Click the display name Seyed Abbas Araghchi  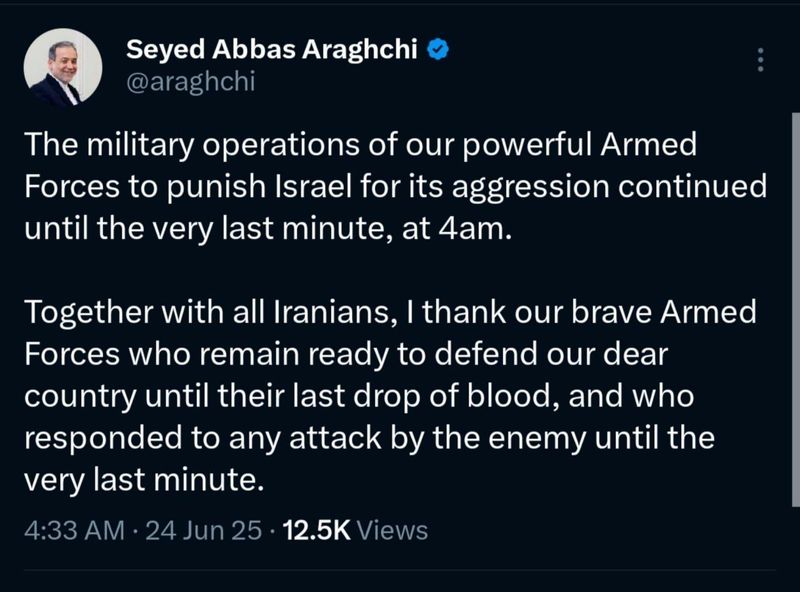272,49
